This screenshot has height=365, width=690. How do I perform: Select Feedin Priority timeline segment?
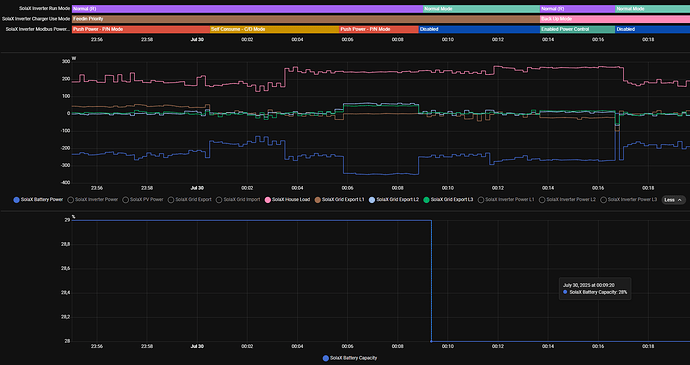point(306,19)
